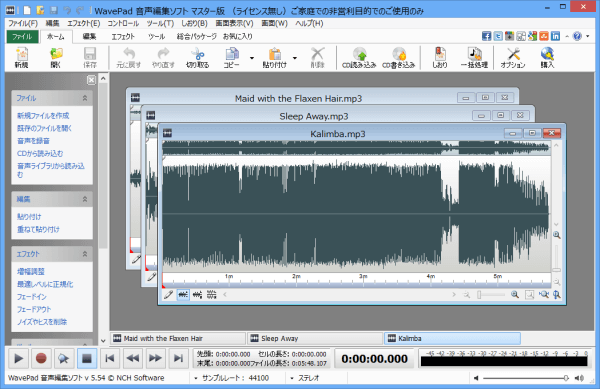
Task: Click the 新規 (New) toolbar icon
Action: click(21, 58)
